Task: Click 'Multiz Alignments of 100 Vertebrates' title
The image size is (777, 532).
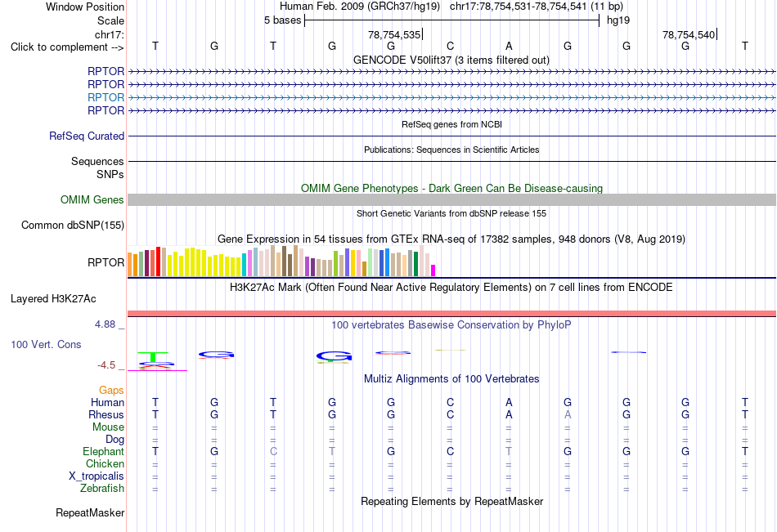Action: (x=451, y=379)
